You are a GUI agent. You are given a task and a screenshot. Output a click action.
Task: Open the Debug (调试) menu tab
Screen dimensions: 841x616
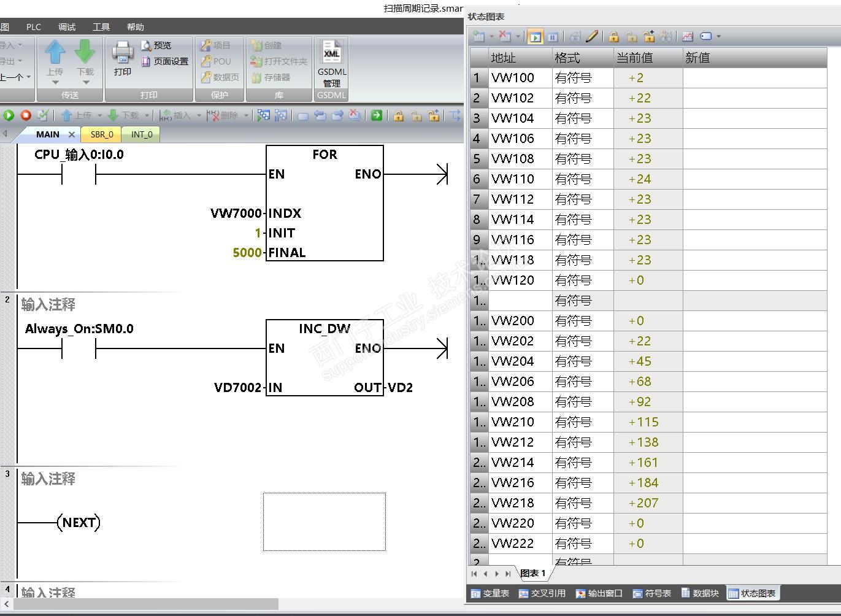pyautogui.click(x=67, y=27)
